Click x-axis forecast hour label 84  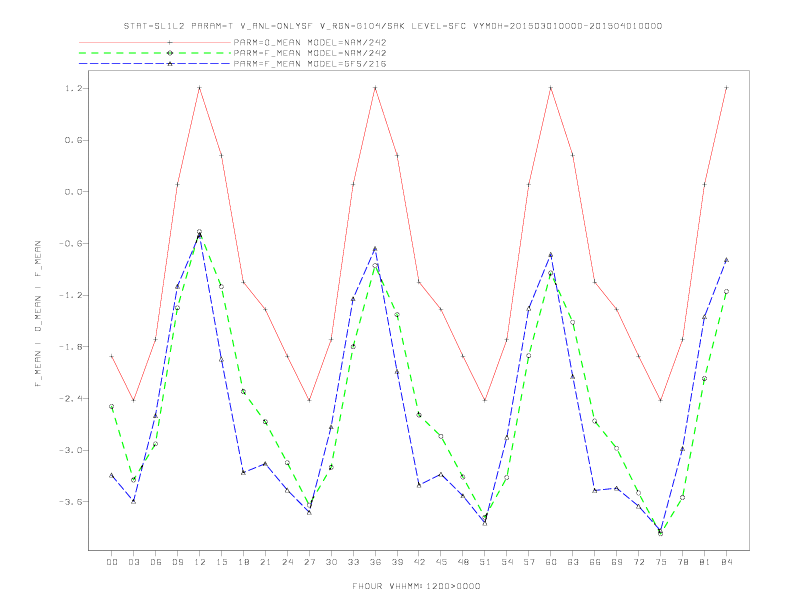point(726,562)
